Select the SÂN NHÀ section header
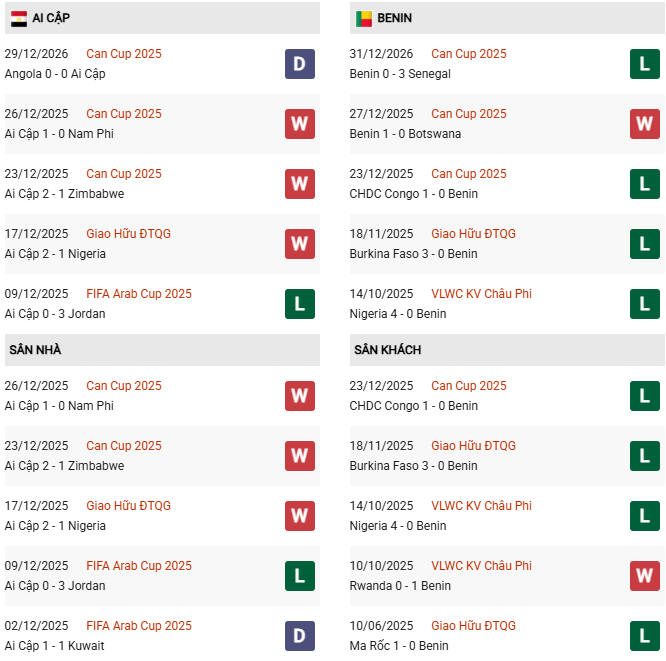Image resolution: width=666 pixels, height=661 pixels. pos(36,350)
